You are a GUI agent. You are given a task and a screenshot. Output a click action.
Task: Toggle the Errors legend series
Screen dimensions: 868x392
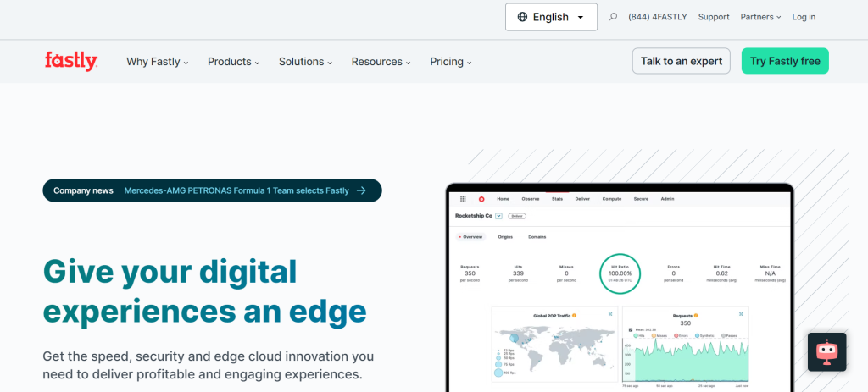point(681,335)
